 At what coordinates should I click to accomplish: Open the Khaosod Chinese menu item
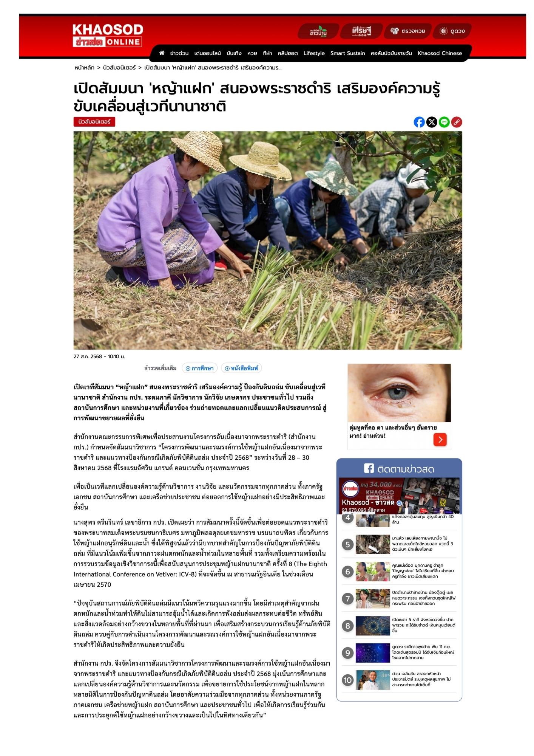point(440,53)
